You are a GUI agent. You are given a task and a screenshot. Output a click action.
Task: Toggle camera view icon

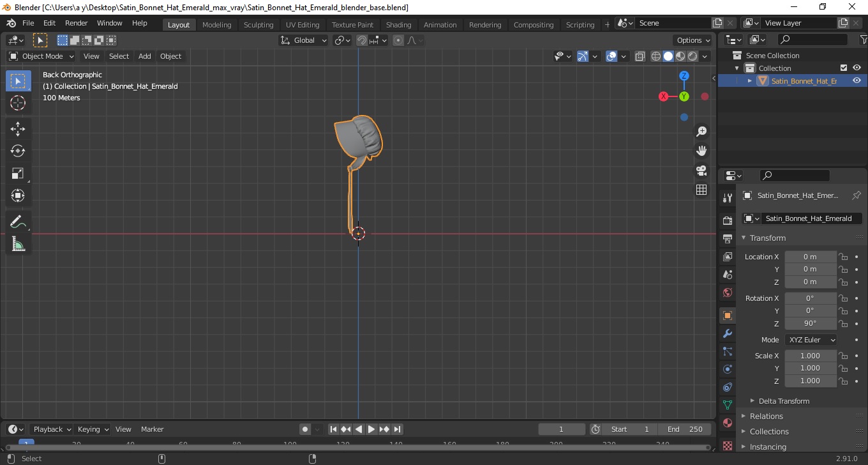701,171
